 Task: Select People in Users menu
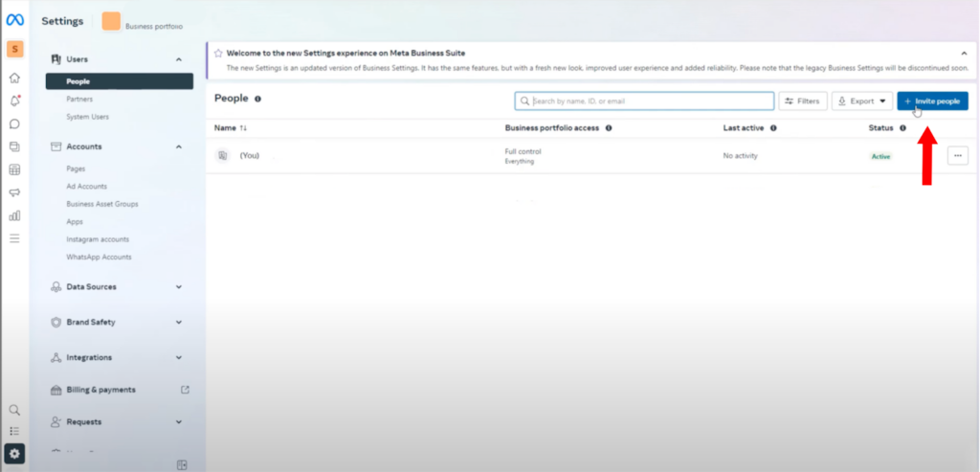(x=120, y=81)
